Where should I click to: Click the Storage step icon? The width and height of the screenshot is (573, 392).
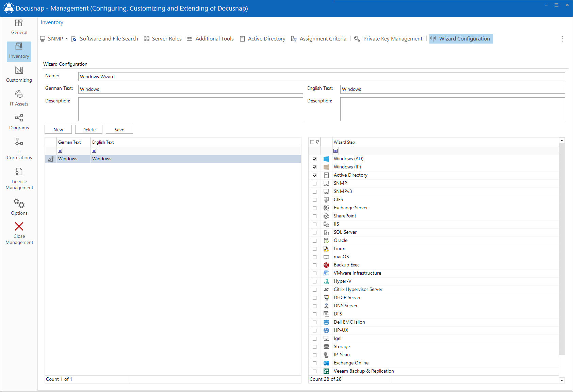coord(326,347)
